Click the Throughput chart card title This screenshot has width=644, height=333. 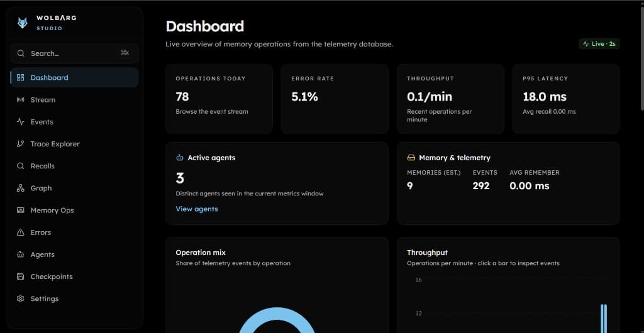click(427, 253)
